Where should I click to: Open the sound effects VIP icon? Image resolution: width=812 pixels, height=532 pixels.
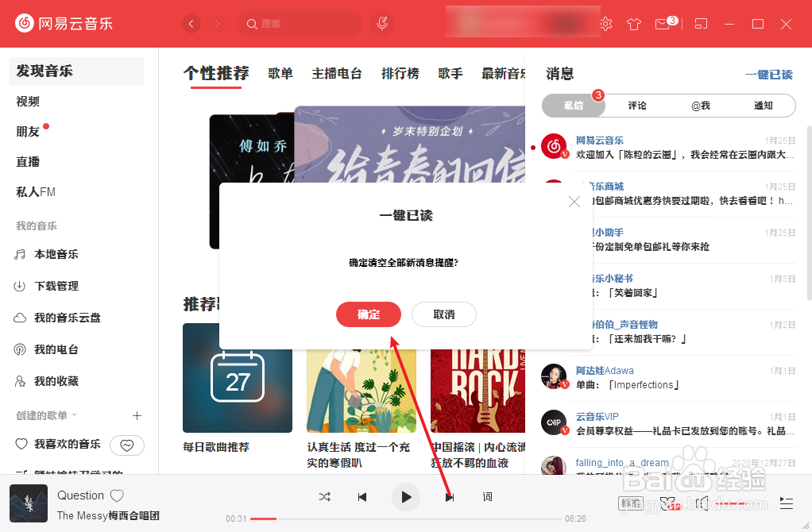point(670,503)
